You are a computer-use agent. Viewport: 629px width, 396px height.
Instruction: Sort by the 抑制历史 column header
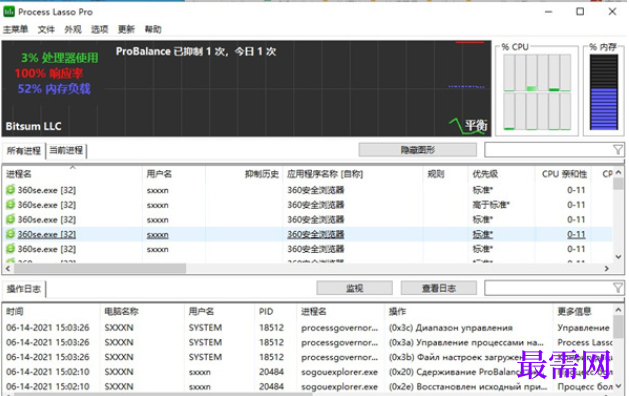[244, 174]
